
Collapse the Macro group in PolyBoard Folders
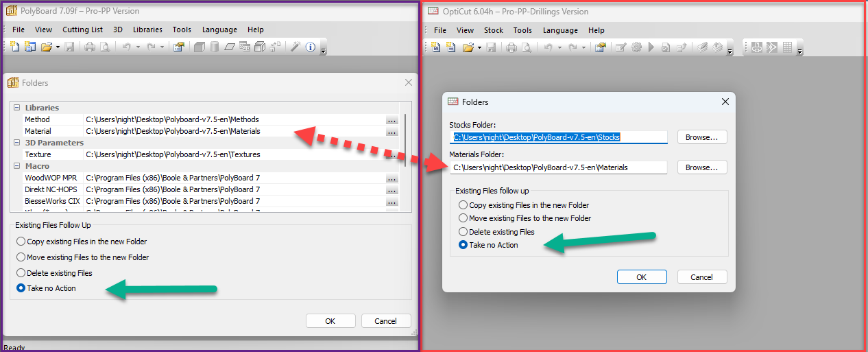16,166
